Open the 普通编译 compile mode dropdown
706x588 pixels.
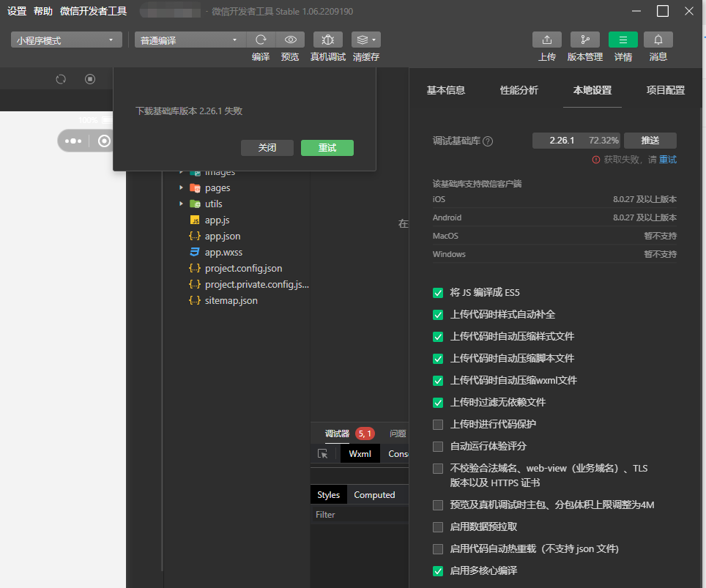pyautogui.click(x=190, y=40)
